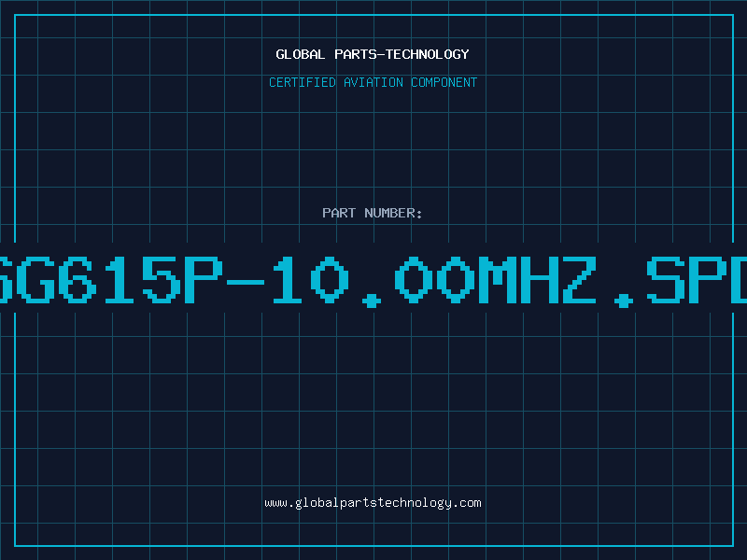This screenshot has width=747, height=560.
Task: Click the .com ending of the website address
Action: 467,503
